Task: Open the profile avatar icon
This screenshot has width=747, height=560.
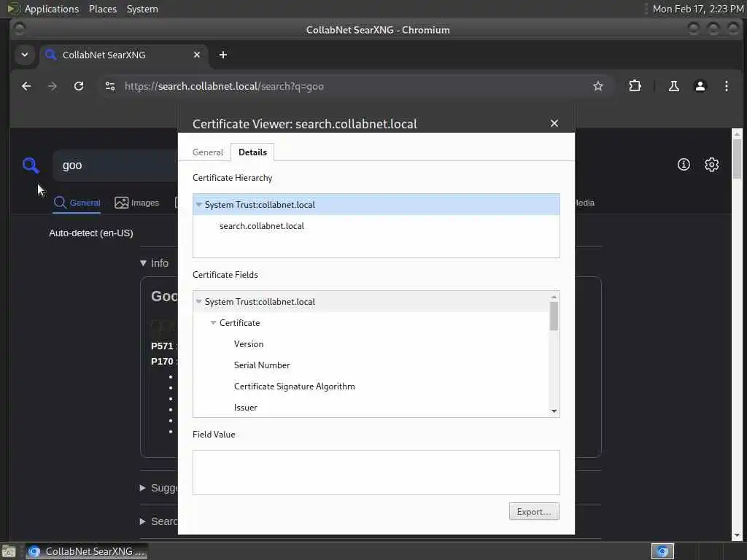Action: (700, 86)
